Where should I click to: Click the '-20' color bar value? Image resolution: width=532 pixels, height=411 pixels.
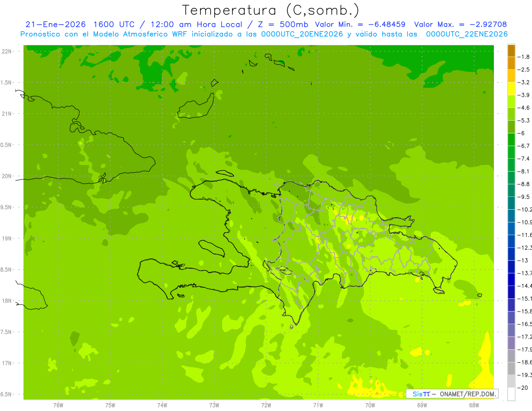tap(523, 388)
